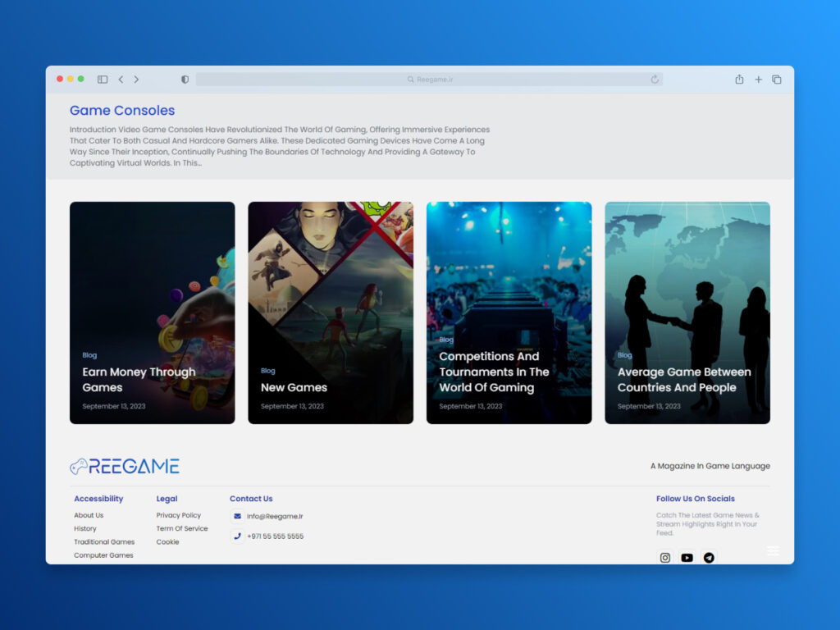Open the Privacy Policy link
Screen dimensions: 840x630
click(179, 515)
